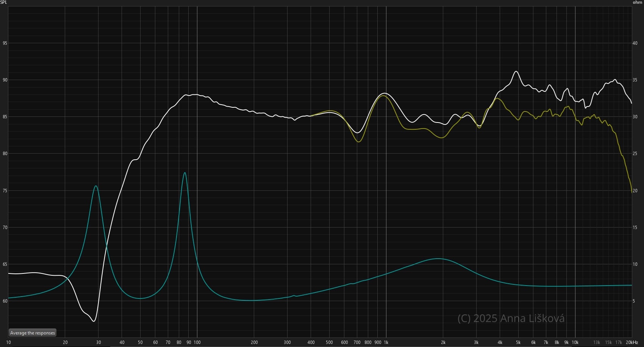Select the 100 Hz frequency axis label

coord(197,342)
